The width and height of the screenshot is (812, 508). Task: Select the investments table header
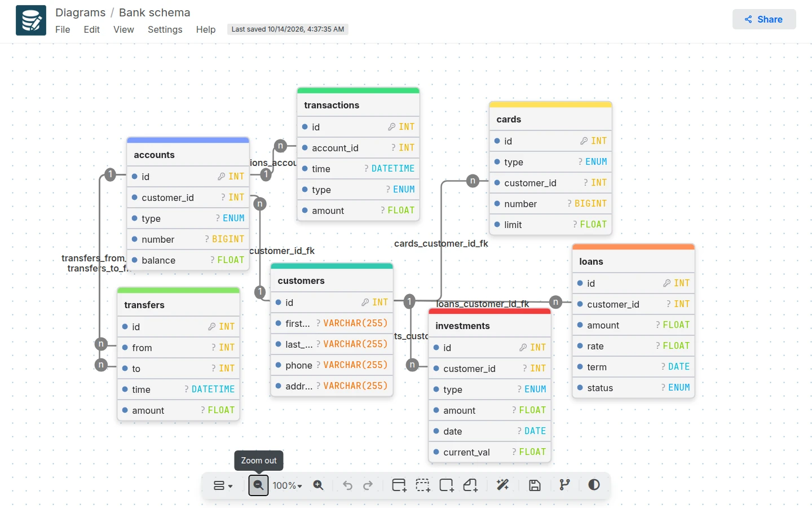pos(489,326)
